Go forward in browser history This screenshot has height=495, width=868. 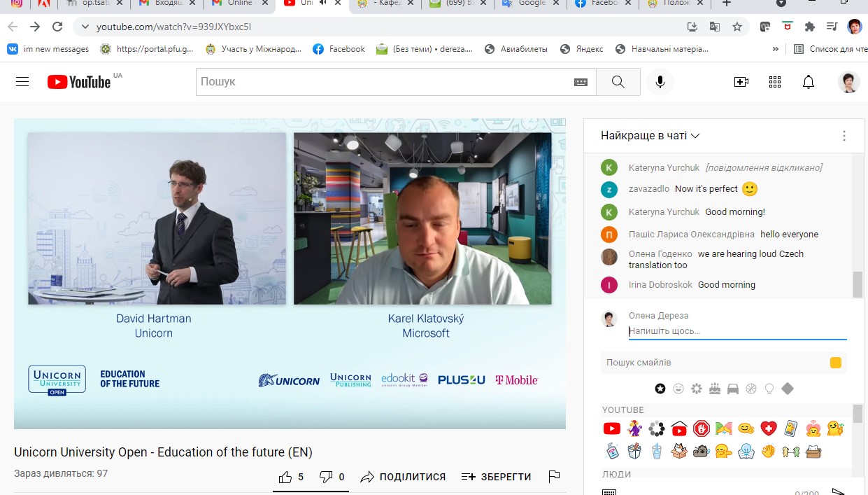click(34, 27)
